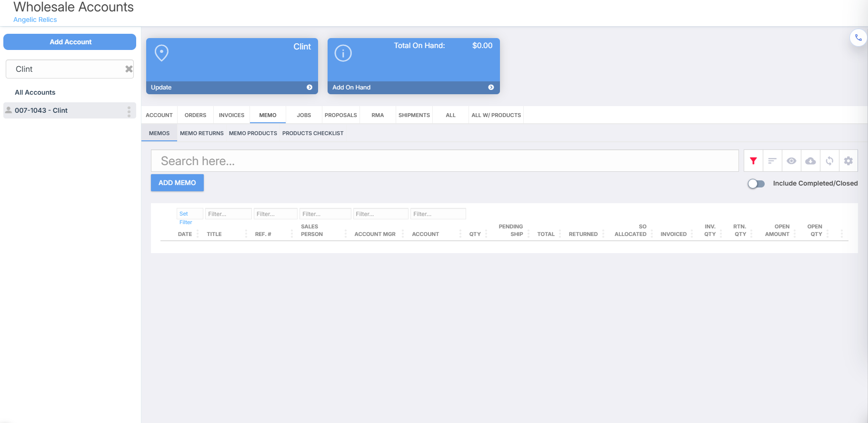Click the location pin icon on Clint card
The image size is (868, 423).
(x=162, y=53)
